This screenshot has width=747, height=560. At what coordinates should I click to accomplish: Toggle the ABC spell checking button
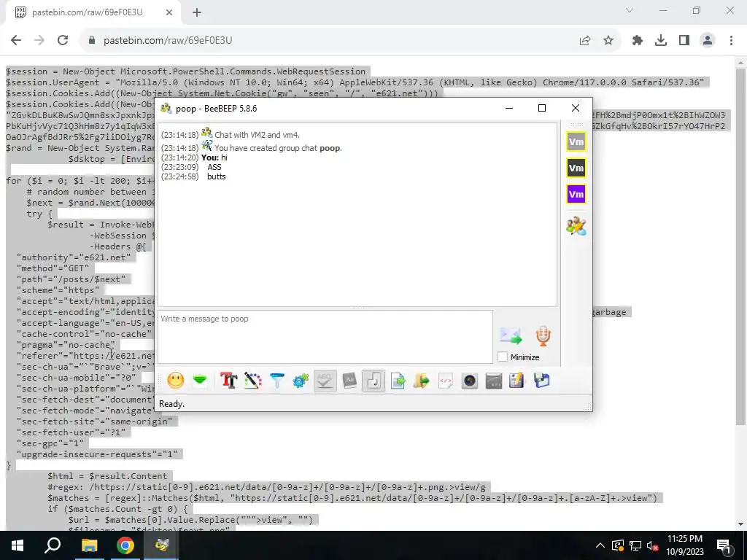tap(325, 381)
